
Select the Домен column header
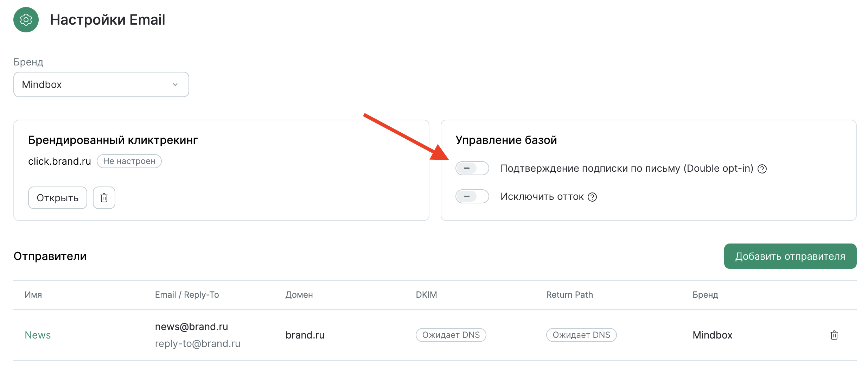299,295
